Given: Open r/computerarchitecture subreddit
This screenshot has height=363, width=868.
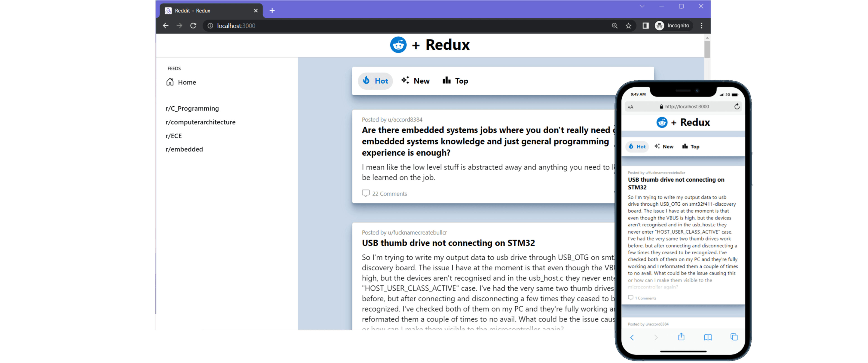Looking at the screenshot, I should click(200, 122).
